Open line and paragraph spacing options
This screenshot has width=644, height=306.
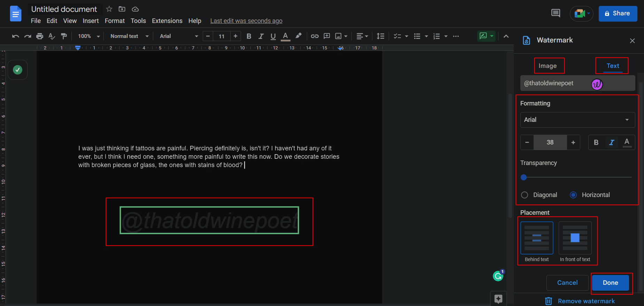pos(381,36)
